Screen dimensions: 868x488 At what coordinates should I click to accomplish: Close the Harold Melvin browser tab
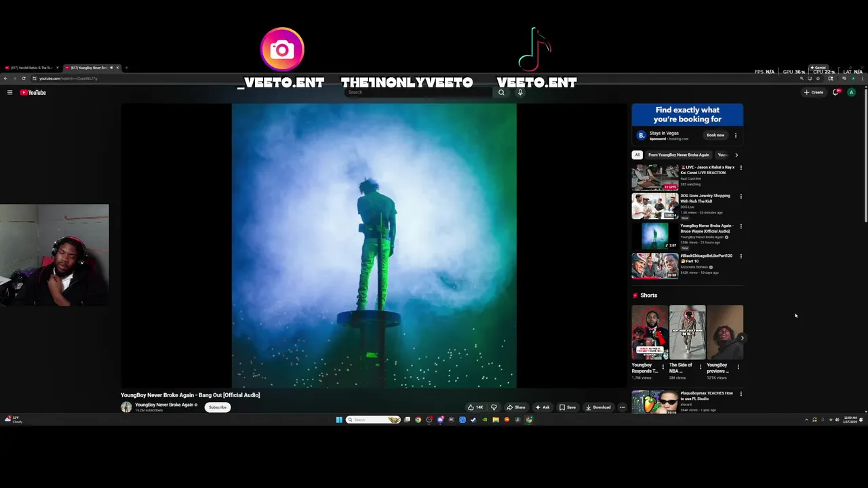coord(56,68)
